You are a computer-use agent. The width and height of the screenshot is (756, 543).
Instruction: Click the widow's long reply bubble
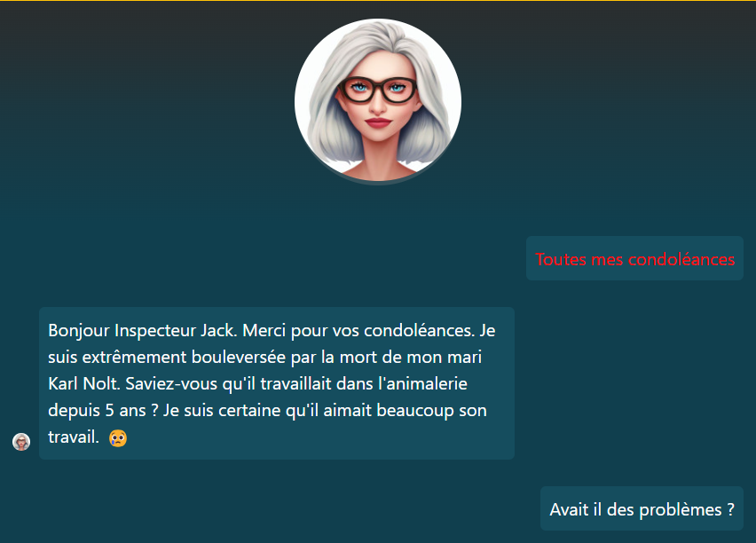(x=277, y=383)
